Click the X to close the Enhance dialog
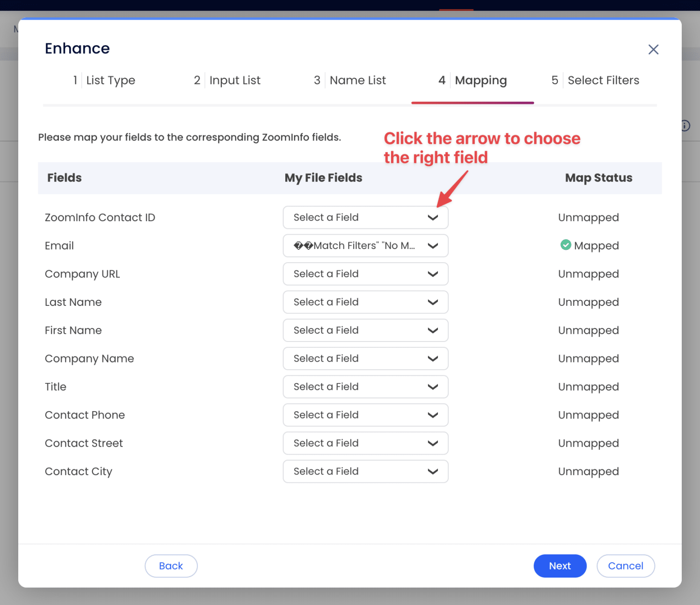Viewport: 700px width, 605px height. [x=654, y=49]
